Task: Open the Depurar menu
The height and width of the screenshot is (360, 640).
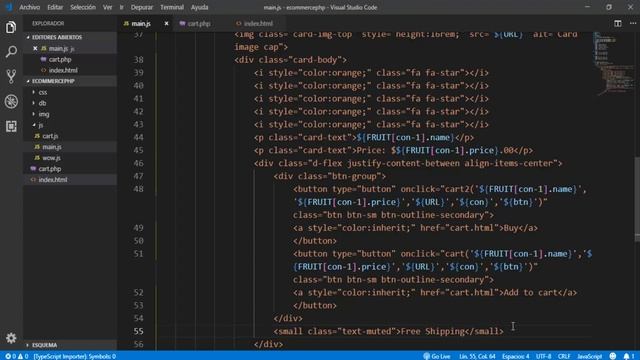Action: coord(142,7)
